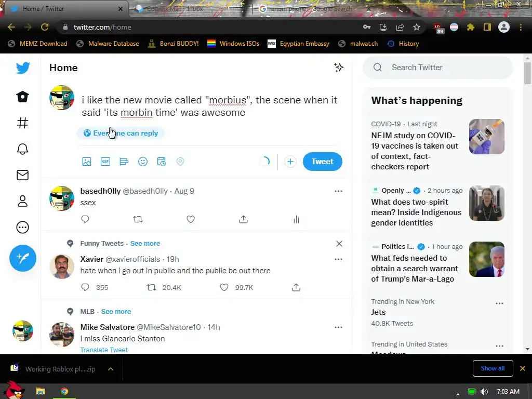Add media image icon in composer
Screen dimensions: 532x399
(x=87, y=162)
